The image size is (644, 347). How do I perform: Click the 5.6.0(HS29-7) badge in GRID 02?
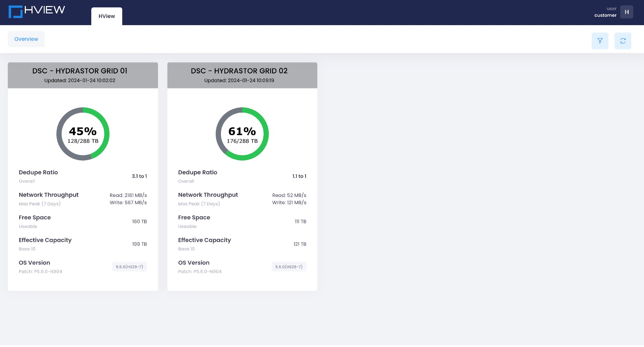289,267
